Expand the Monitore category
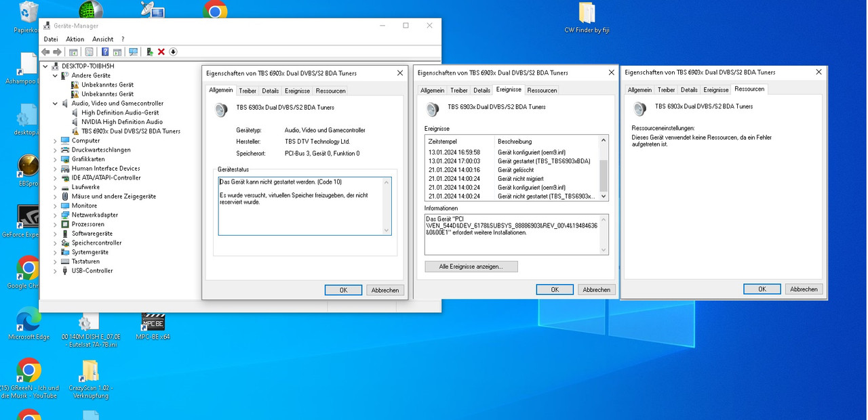Viewport: 868px width, 420px height. pos(56,206)
